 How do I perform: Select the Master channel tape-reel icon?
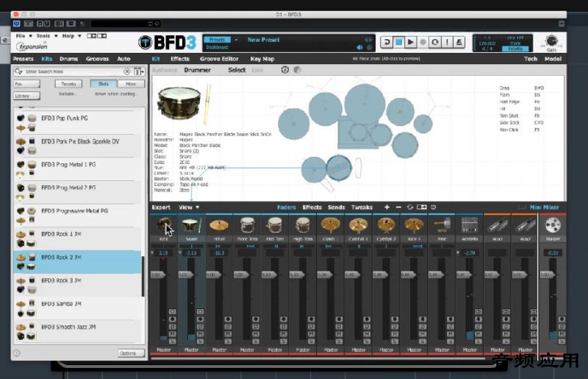(553, 225)
